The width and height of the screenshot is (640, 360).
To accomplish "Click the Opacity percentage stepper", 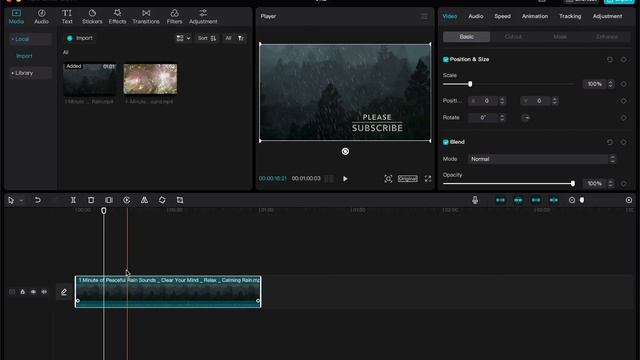I will click(610, 184).
